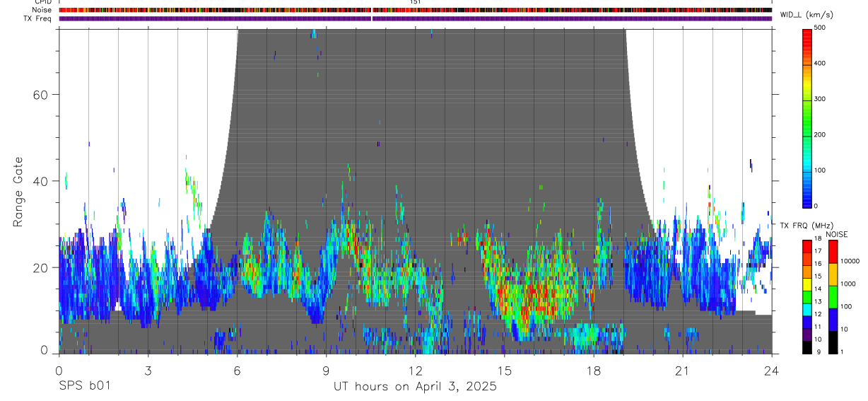
Task: Click hour 15 on the time axis
Action: click(x=504, y=370)
